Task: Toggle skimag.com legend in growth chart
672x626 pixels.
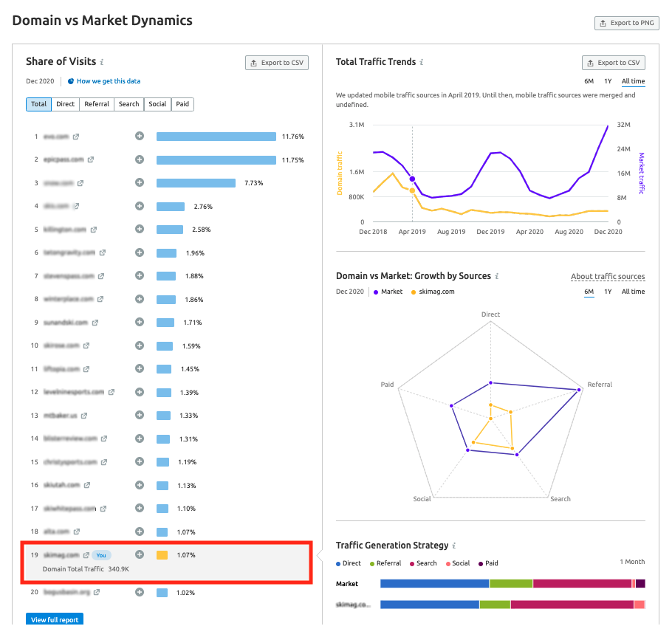Action: point(432,292)
